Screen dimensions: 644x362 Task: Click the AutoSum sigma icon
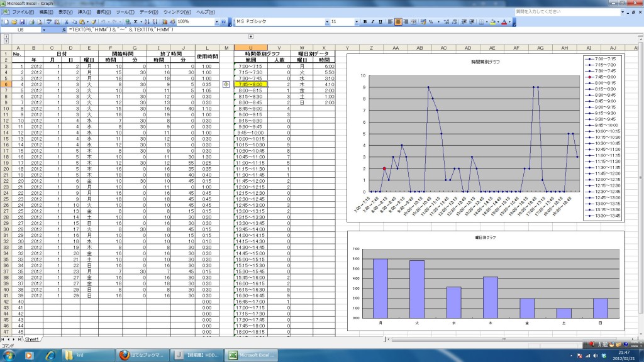point(135,21)
